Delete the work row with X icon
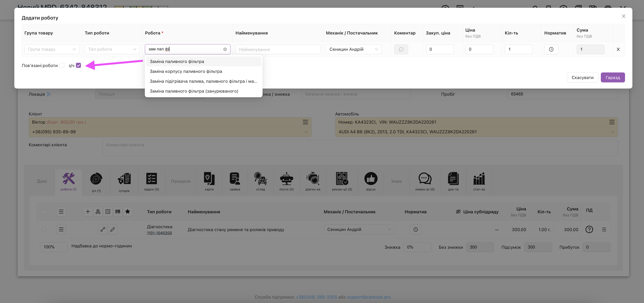The height and width of the screenshot is (303, 644). coord(618,49)
